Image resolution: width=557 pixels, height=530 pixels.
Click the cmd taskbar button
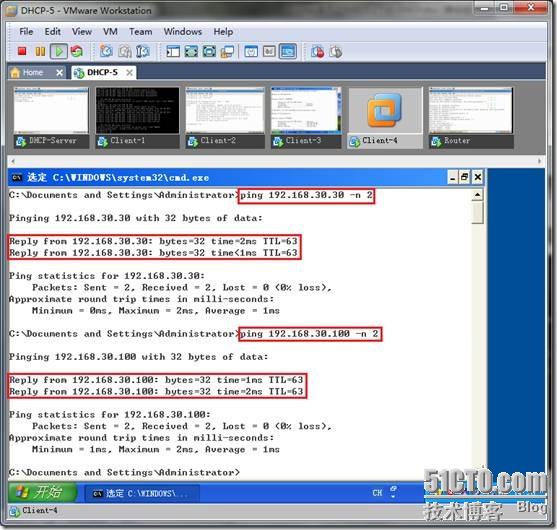tap(142, 493)
